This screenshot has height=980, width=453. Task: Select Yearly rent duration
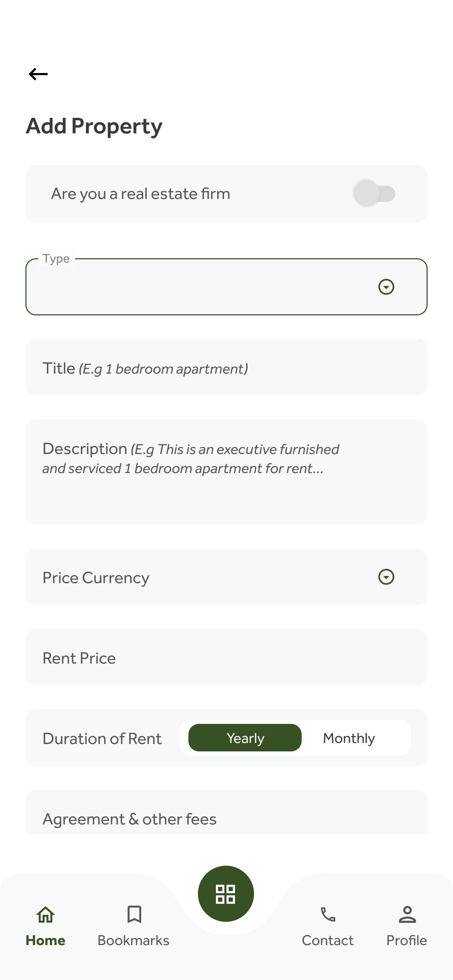(245, 738)
